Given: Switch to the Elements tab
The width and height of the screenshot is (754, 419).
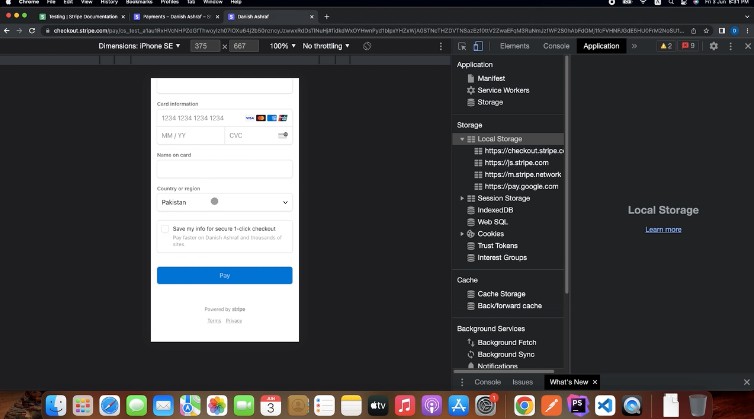Looking at the screenshot, I should pyautogui.click(x=514, y=46).
